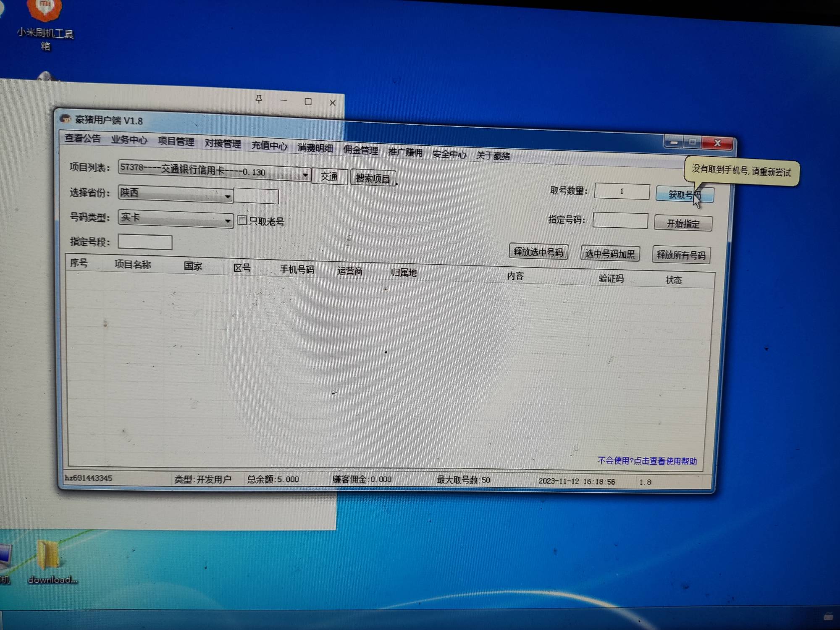840x630 pixels.
Task: Click the 释放所有号码 button
Action: point(681,255)
